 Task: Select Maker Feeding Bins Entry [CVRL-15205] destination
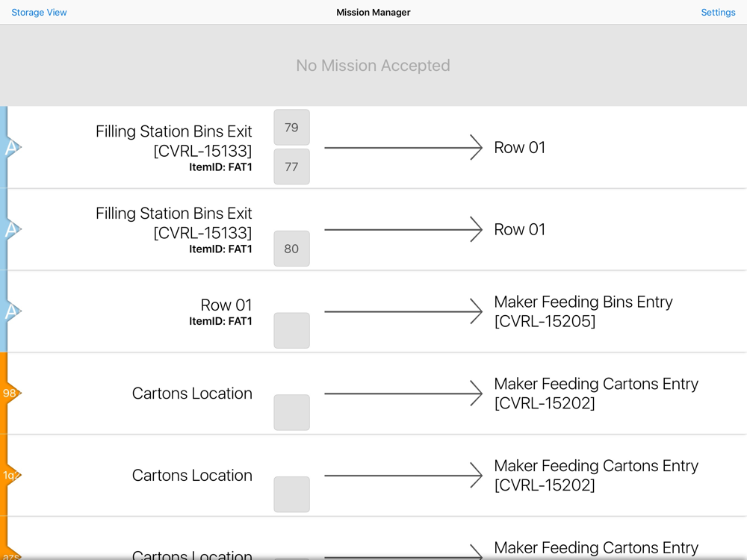(x=583, y=311)
